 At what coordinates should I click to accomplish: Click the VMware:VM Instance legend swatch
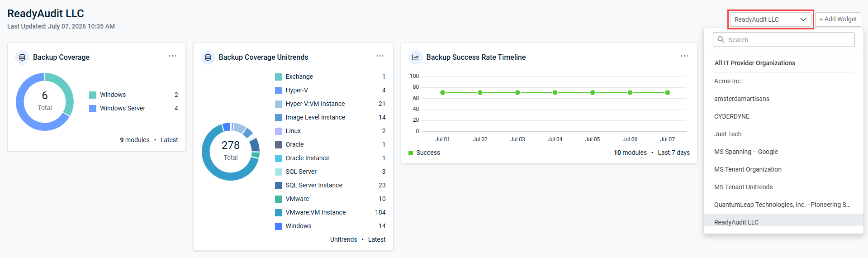279,213
